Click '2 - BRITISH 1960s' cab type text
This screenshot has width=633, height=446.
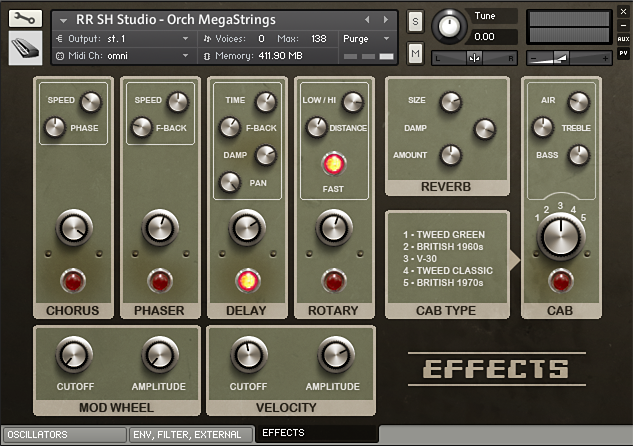point(443,247)
